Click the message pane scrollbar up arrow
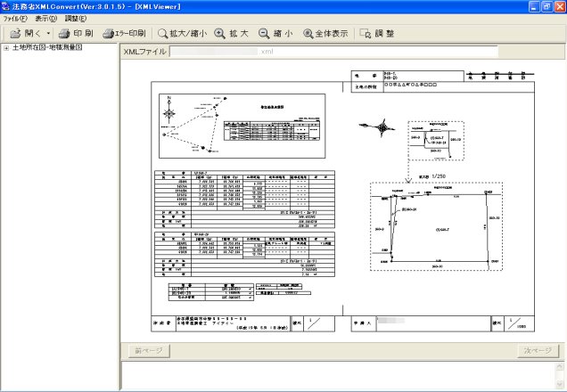The width and height of the screenshot is (567, 392). click(560, 366)
